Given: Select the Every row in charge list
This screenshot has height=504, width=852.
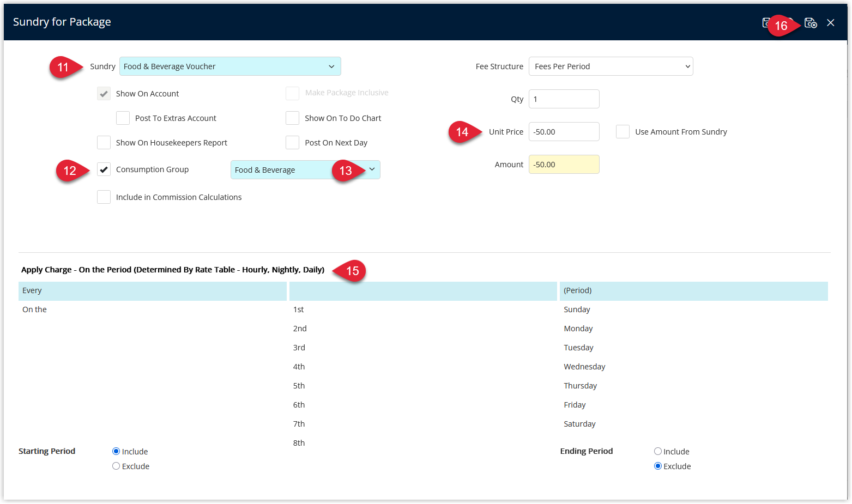Looking at the screenshot, I should [x=153, y=291].
